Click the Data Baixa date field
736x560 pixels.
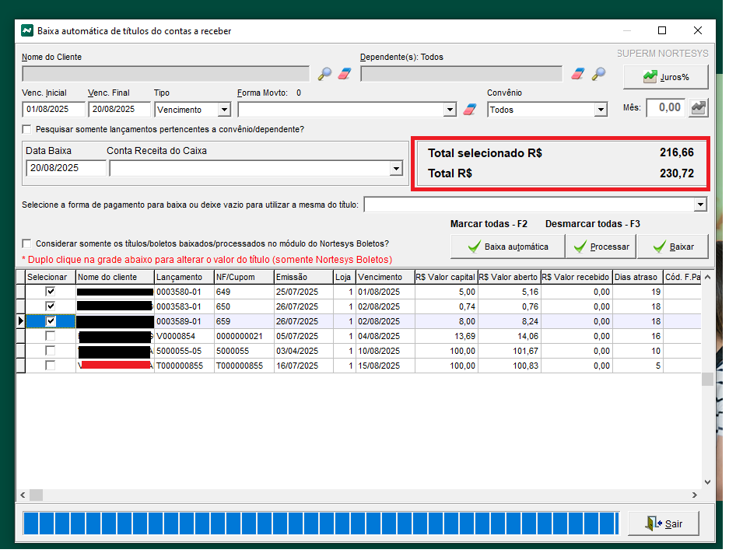click(65, 168)
